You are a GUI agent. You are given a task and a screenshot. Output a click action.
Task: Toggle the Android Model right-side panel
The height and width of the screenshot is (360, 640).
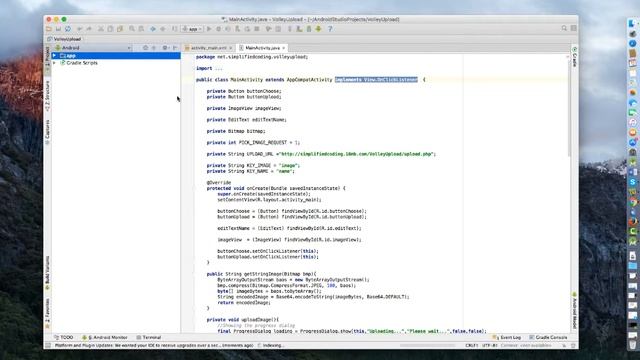[x=574, y=310]
